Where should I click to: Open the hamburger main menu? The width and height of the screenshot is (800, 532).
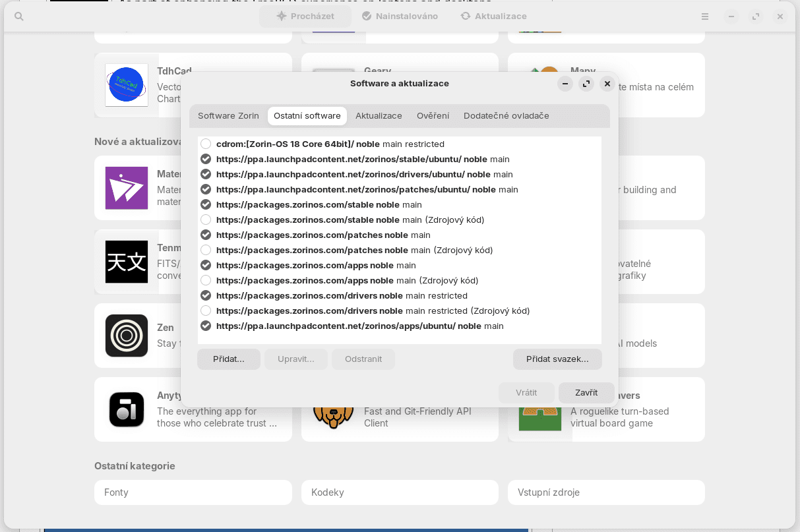tap(705, 16)
